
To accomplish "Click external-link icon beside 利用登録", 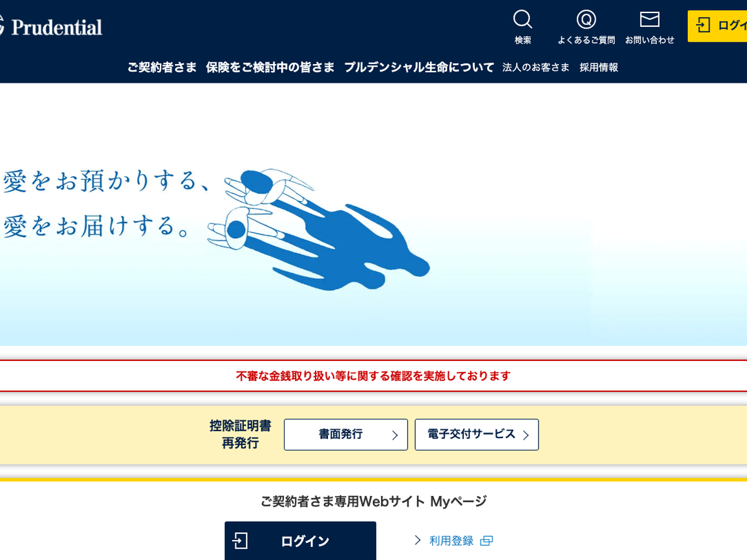I will [487, 541].
